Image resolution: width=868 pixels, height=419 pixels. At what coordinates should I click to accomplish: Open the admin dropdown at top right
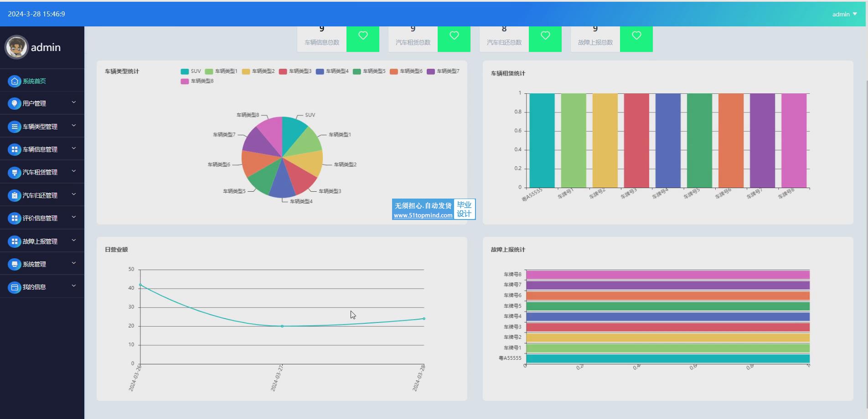[x=845, y=14]
